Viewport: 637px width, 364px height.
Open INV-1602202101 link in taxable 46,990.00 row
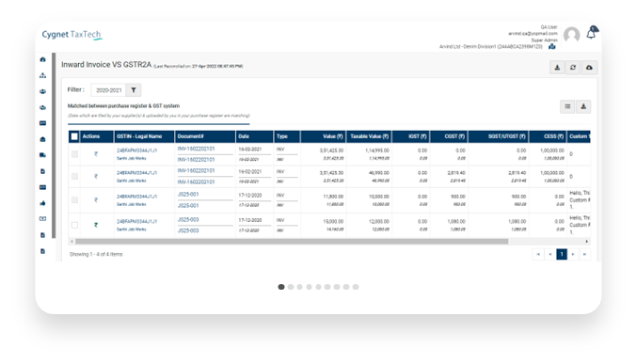tap(196, 171)
